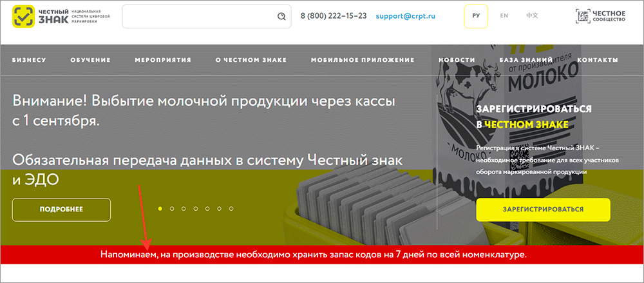
Task: Select РУ language option
Action: coord(476,16)
